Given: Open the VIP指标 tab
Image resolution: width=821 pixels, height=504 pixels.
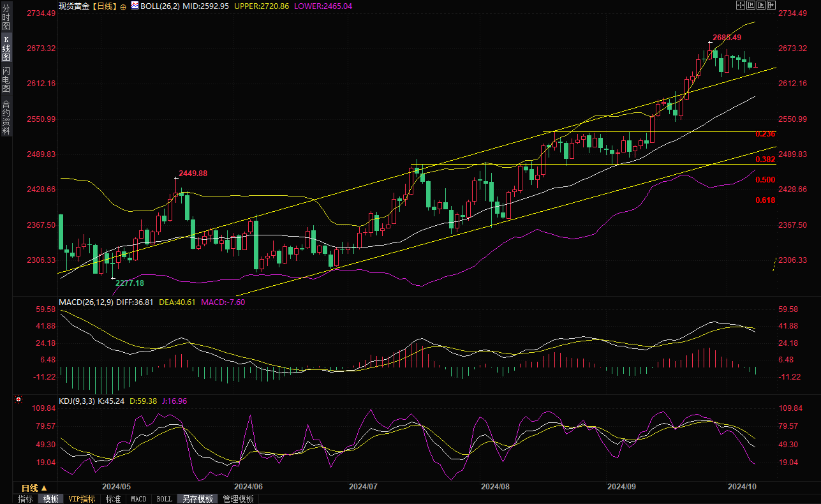Looking at the screenshot, I should pyautogui.click(x=82, y=499).
